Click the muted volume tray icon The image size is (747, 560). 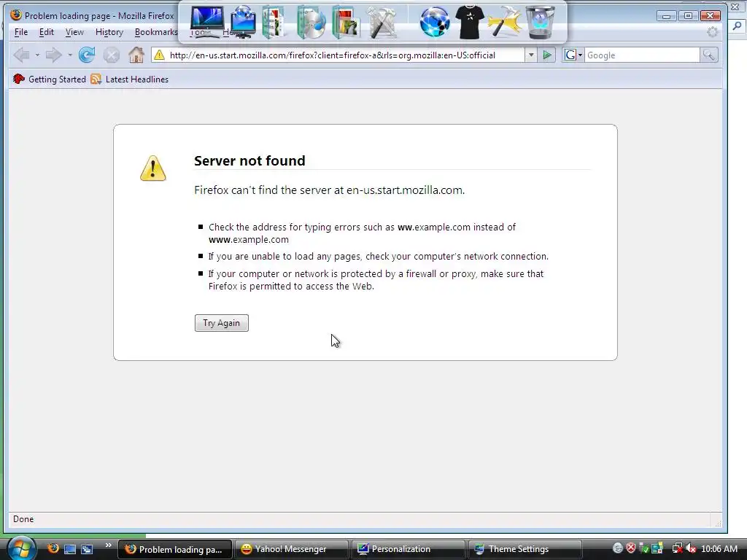click(x=691, y=548)
